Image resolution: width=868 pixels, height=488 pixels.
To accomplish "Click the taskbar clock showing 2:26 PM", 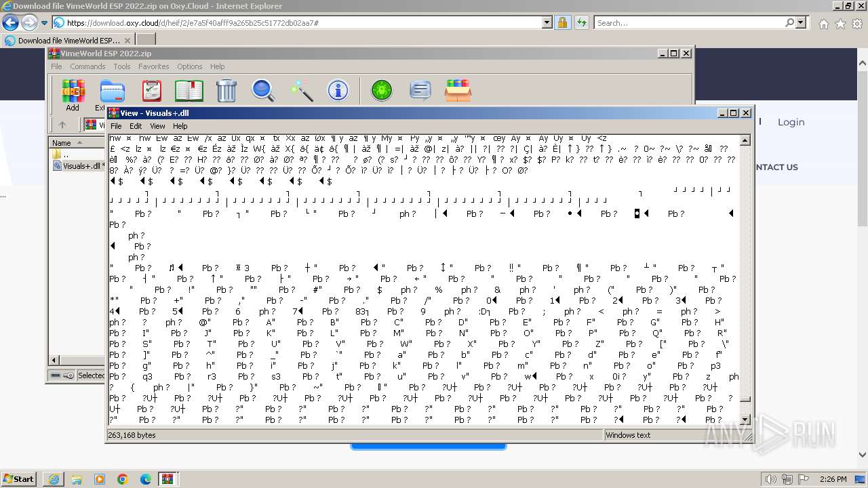I will click(833, 479).
